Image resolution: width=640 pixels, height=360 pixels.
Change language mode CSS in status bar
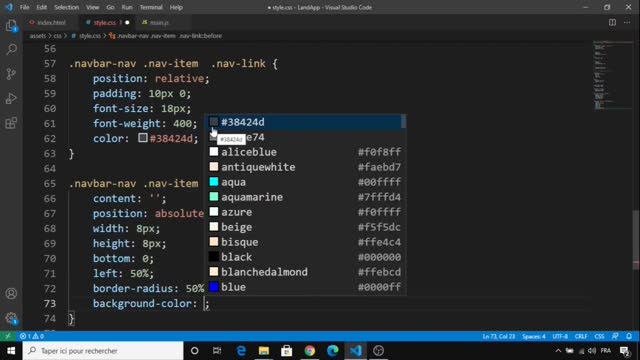coord(599,336)
